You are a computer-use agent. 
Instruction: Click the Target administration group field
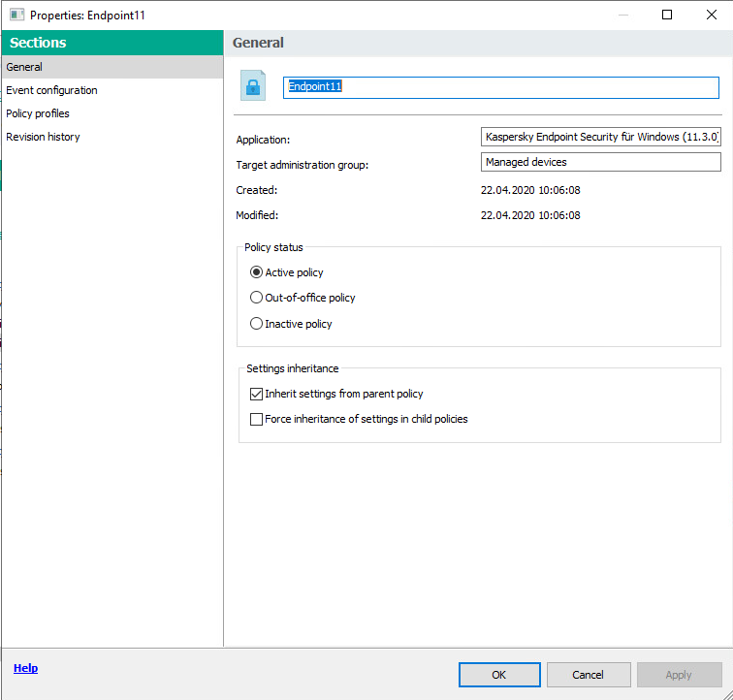click(601, 162)
